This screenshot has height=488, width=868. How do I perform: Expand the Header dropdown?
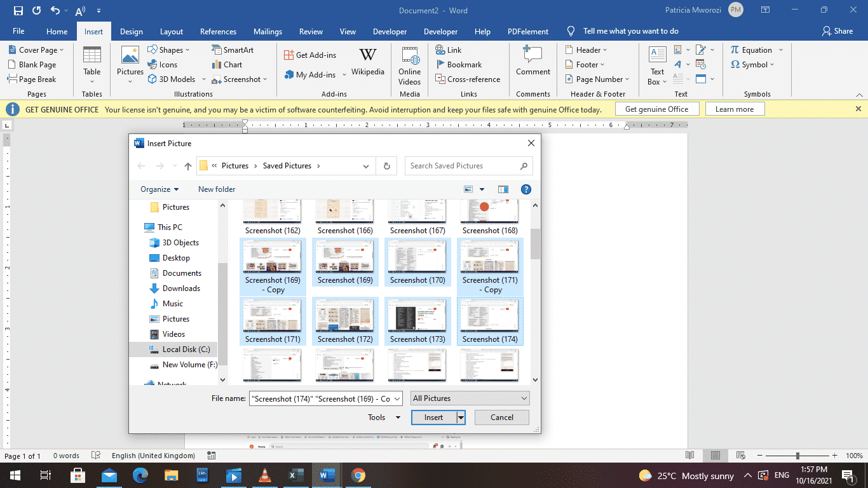coord(605,50)
